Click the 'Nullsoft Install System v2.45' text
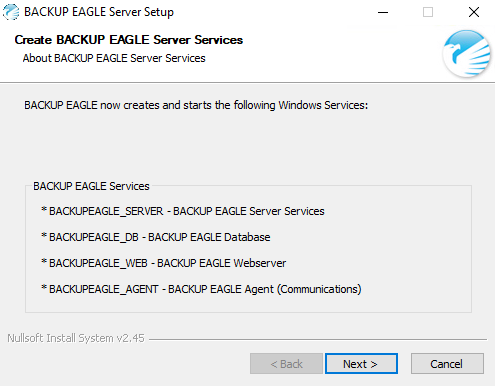This screenshot has width=495, height=386. [76, 338]
